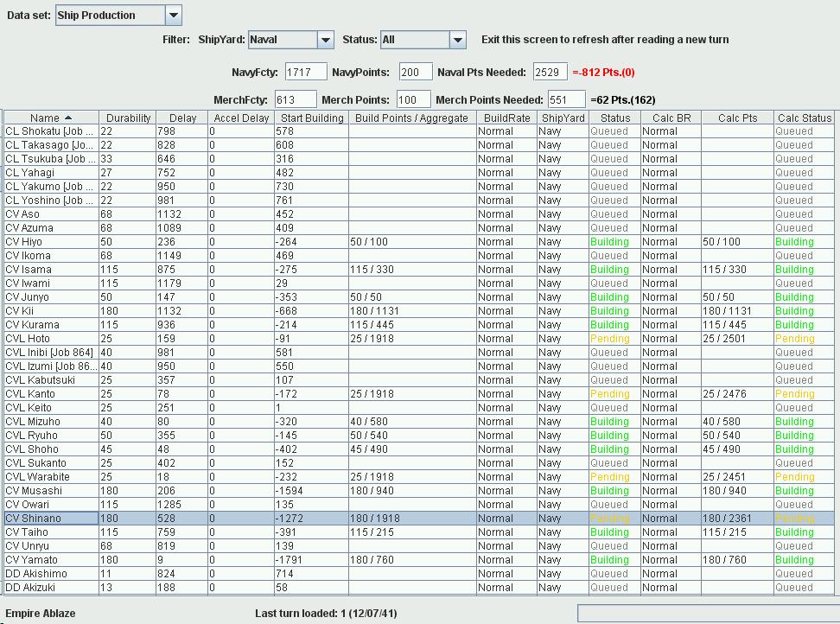This screenshot has height=624, width=840.
Task: Select the CVL Shoho row name
Action: click(x=52, y=449)
